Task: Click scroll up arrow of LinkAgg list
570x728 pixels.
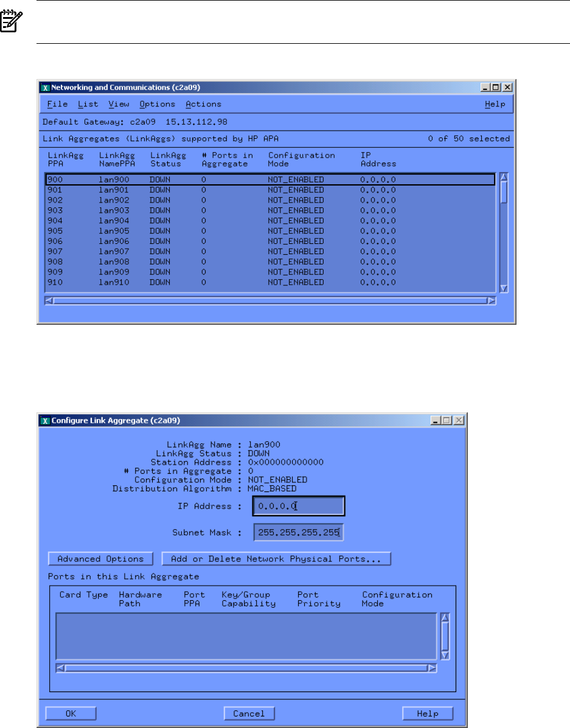Action: pos(504,177)
